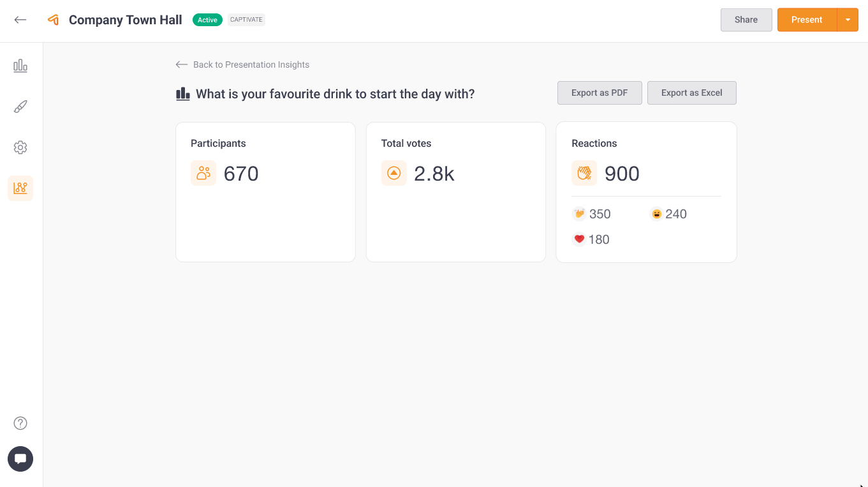The image size is (868, 487).
Task: Export results as PDF
Action: (x=600, y=93)
